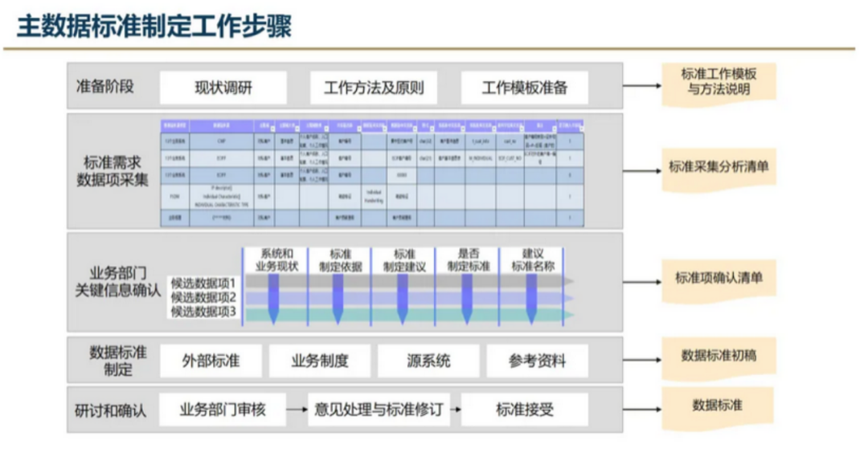Screen dimensions: 868x453
Task: Click the 建议标准名称 column header
Action: click(531, 259)
